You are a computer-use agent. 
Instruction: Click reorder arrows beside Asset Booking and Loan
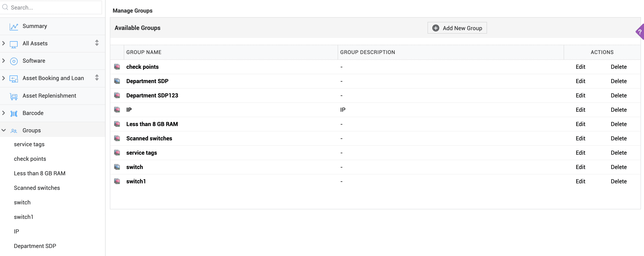coord(97,78)
